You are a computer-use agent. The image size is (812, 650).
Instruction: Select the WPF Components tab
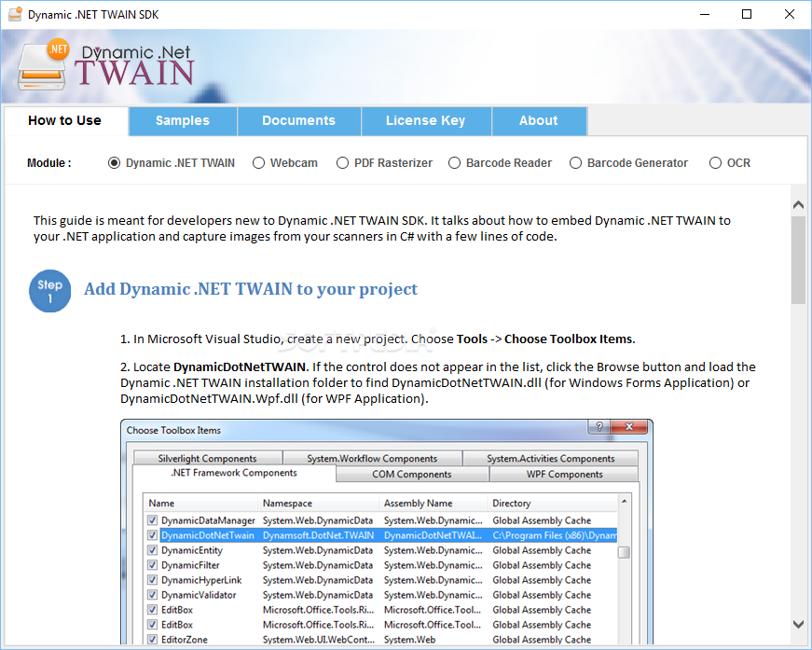564,474
